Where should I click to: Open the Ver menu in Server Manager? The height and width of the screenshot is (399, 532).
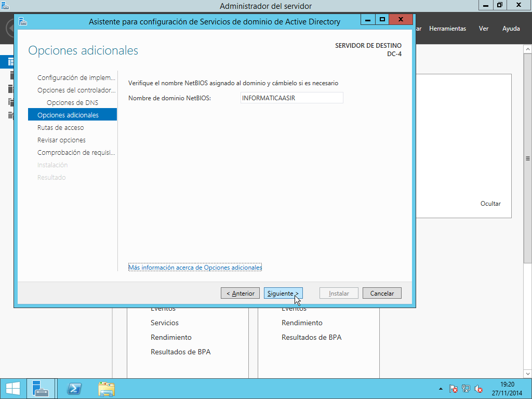pyautogui.click(x=484, y=29)
